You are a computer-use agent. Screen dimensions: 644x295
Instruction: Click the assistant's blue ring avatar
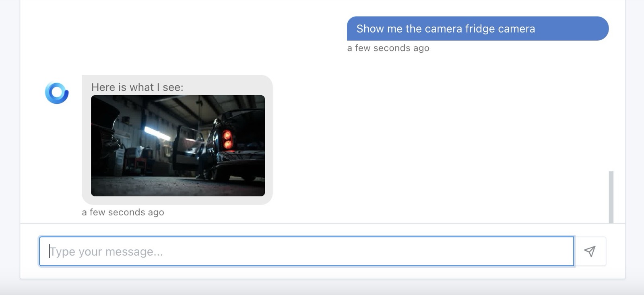point(57,93)
